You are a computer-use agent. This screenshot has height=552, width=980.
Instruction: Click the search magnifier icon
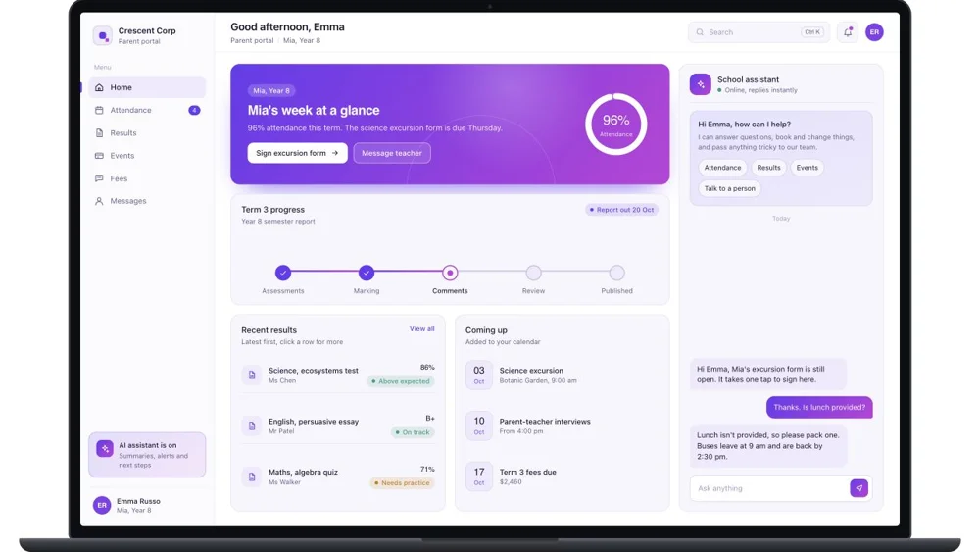pos(700,32)
